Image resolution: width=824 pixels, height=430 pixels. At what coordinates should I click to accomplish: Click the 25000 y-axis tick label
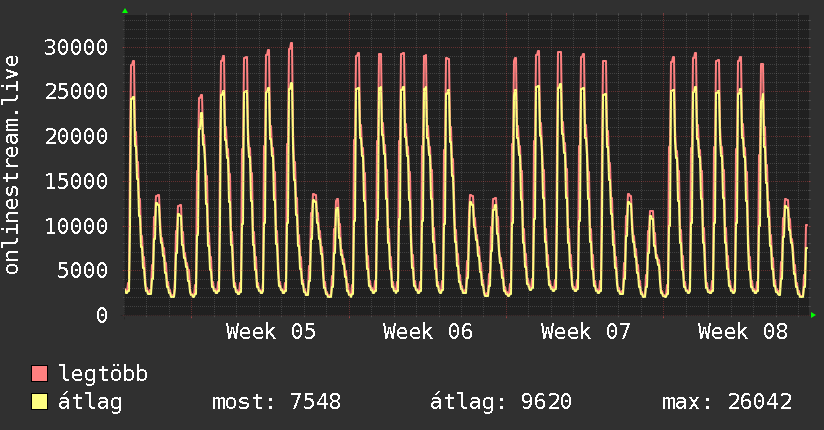78,92
